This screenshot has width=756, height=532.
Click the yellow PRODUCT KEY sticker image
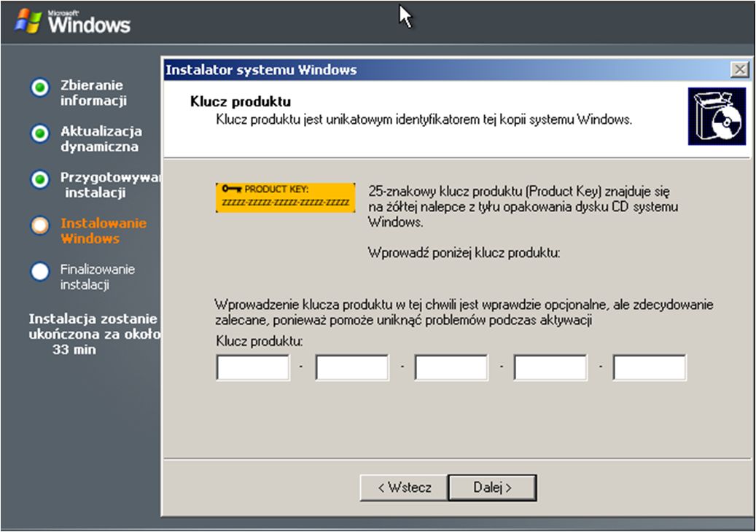click(286, 197)
